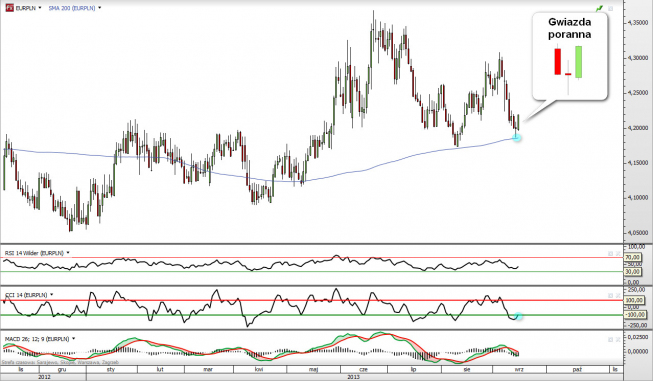
Task: Click the 4,30000 price axis label
Action: pyautogui.click(x=638, y=58)
